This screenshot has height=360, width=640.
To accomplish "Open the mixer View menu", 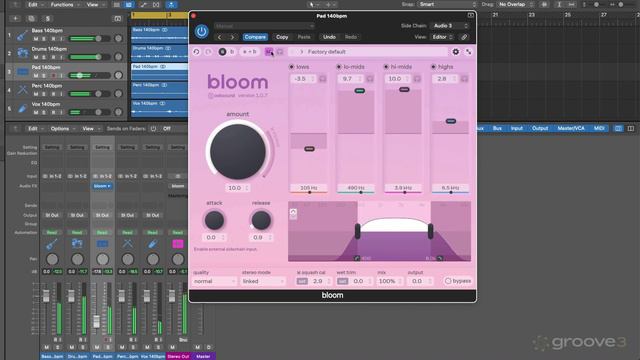I will [90, 129].
